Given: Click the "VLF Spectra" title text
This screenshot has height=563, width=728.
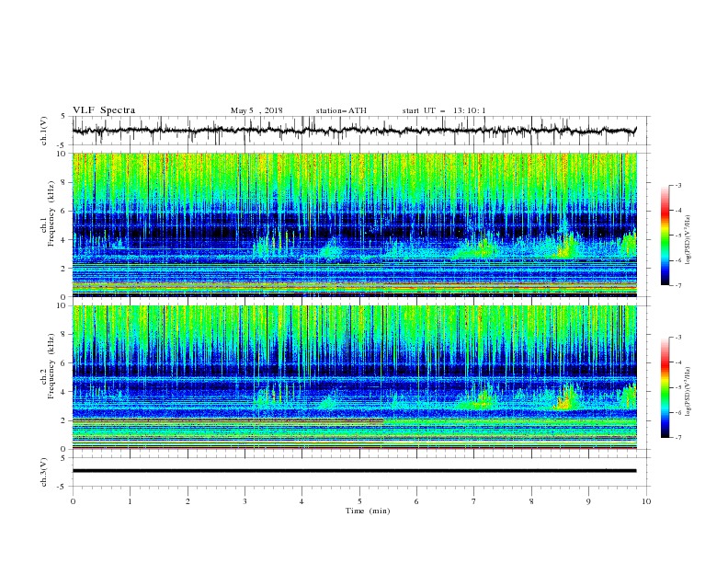Looking at the screenshot, I should coord(104,110).
